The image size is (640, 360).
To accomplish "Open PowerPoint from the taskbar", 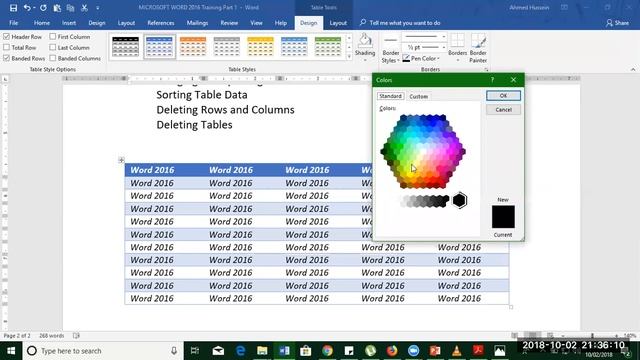I will tap(435, 351).
